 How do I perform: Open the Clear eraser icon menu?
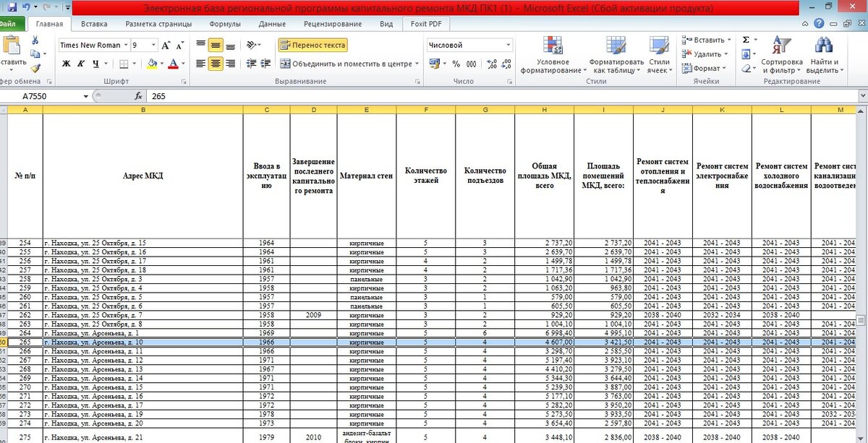[747, 69]
